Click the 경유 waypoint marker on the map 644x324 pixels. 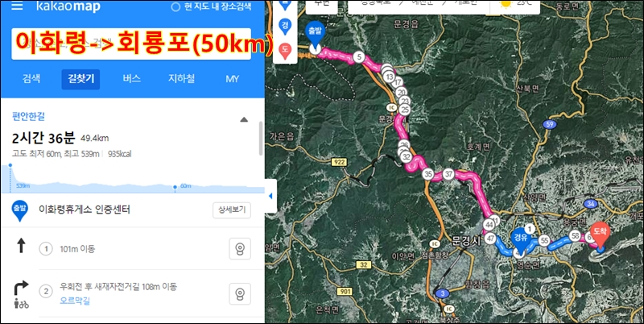coord(520,241)
